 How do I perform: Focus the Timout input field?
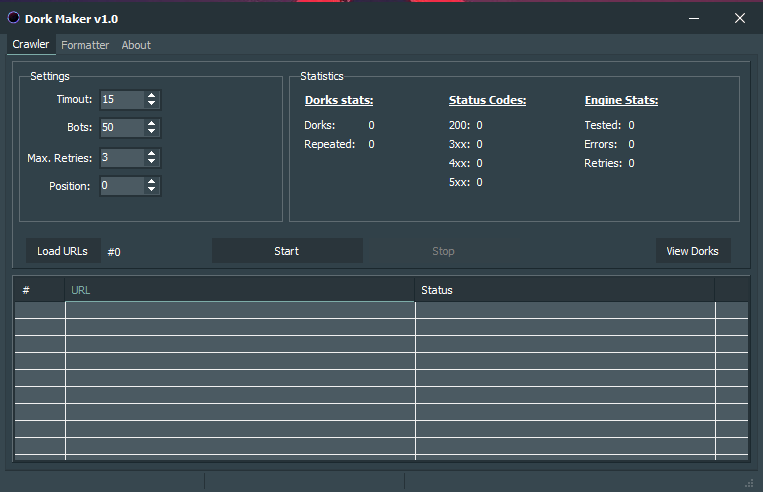pos(122,99)
